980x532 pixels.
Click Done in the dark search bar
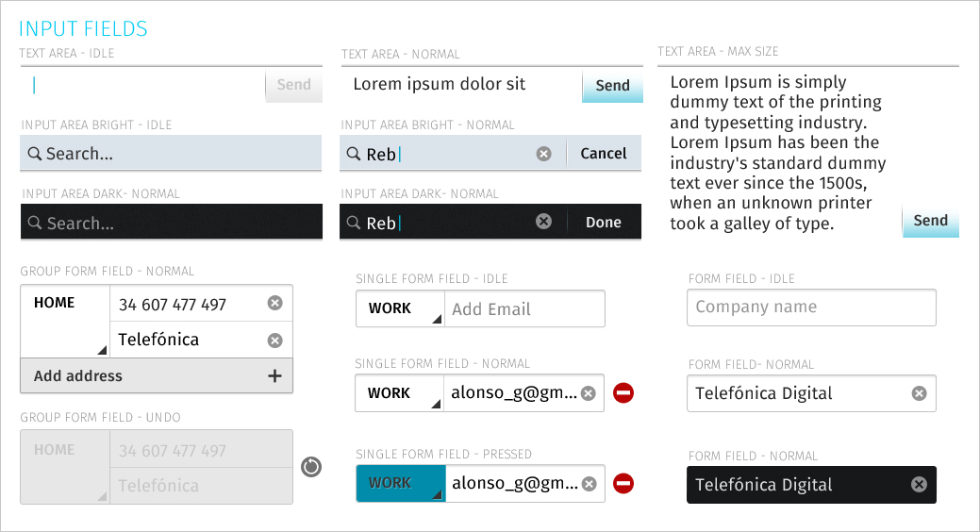[x=603, y=222]
